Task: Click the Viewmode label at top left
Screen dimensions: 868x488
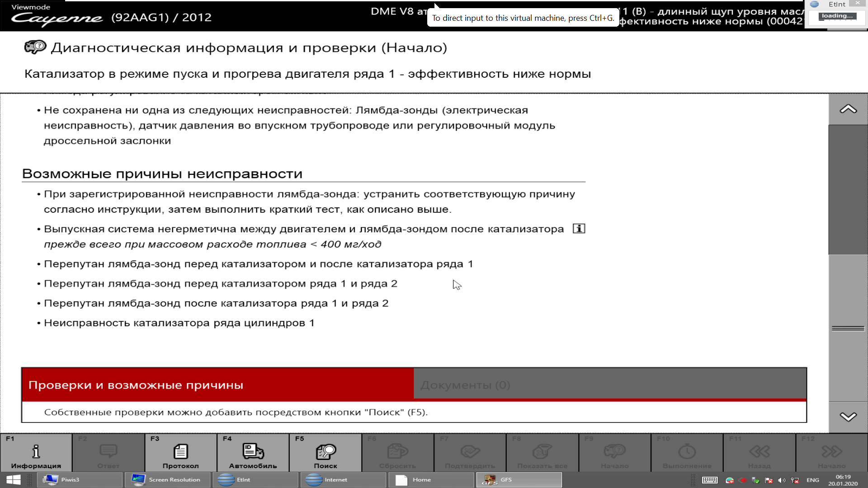Action: coord(31,7)
